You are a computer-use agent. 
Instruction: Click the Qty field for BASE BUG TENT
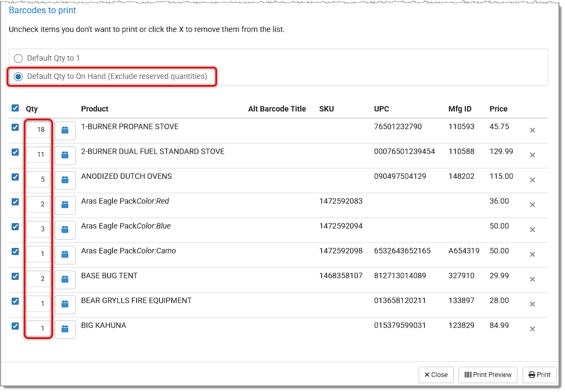pos(39,279)
